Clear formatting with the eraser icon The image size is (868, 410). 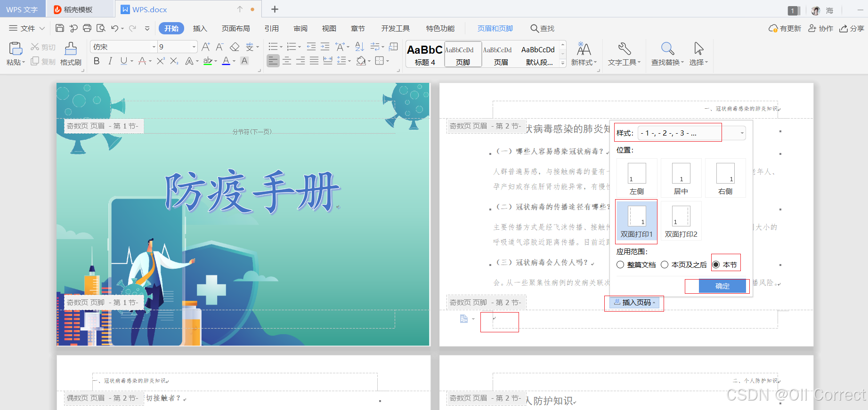pos(235,47)
